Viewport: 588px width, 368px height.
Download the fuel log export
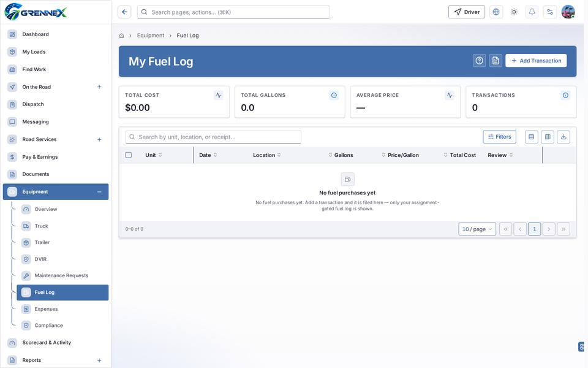click(x=563, y=137)
